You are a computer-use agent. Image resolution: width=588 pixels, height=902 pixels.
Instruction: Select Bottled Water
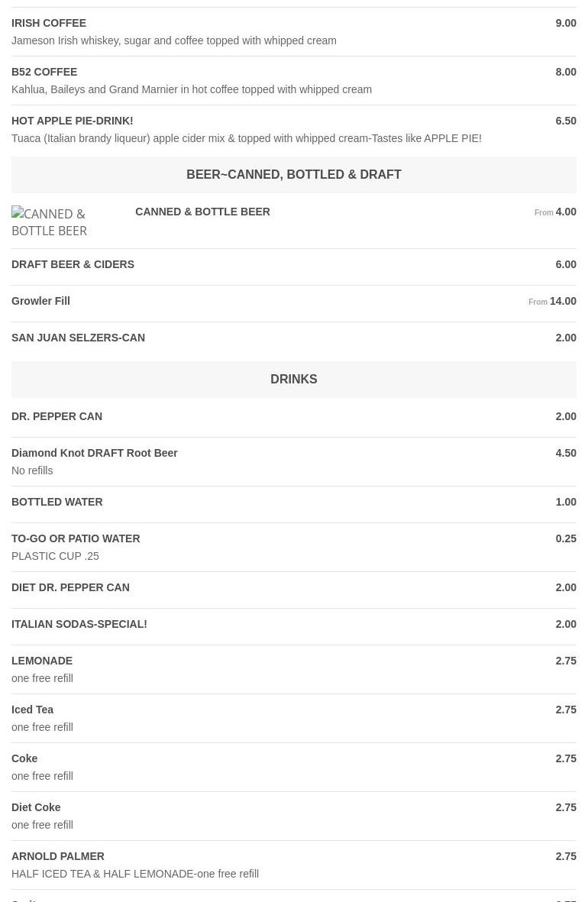click(57, 502)
